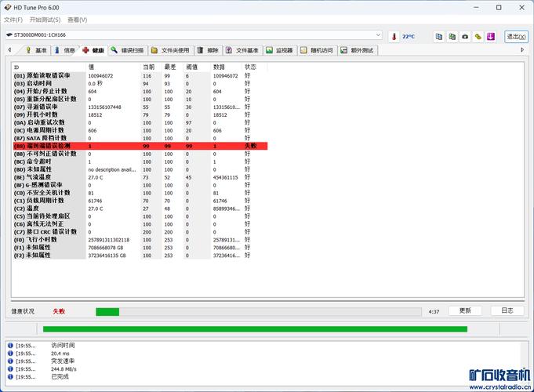Click the 最差 column header
Viewport: 534px width, 392px height.
pyautogui.click(x=173, y=67)
